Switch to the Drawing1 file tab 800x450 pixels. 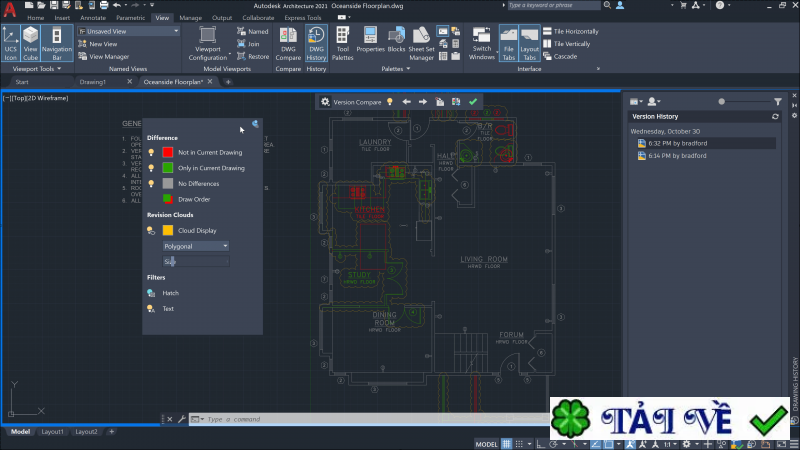(93, 82)
